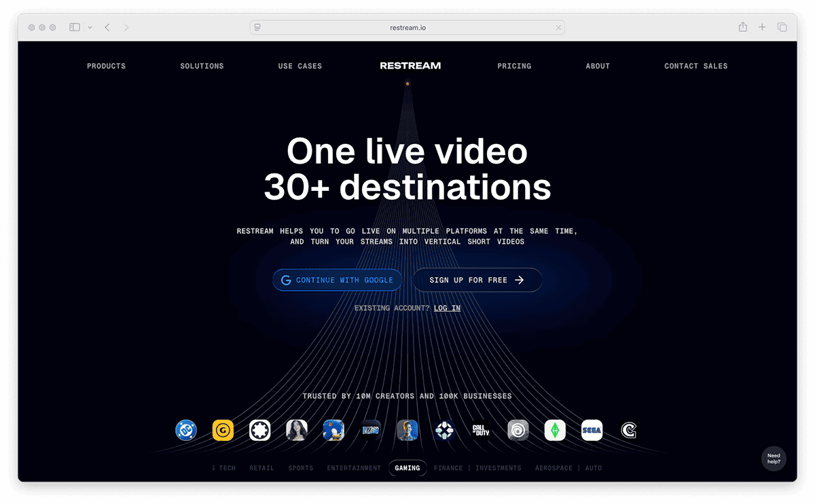Select the Sports industry tab
The height and width of the screenshot is (504, 815).
click(301, 468)
